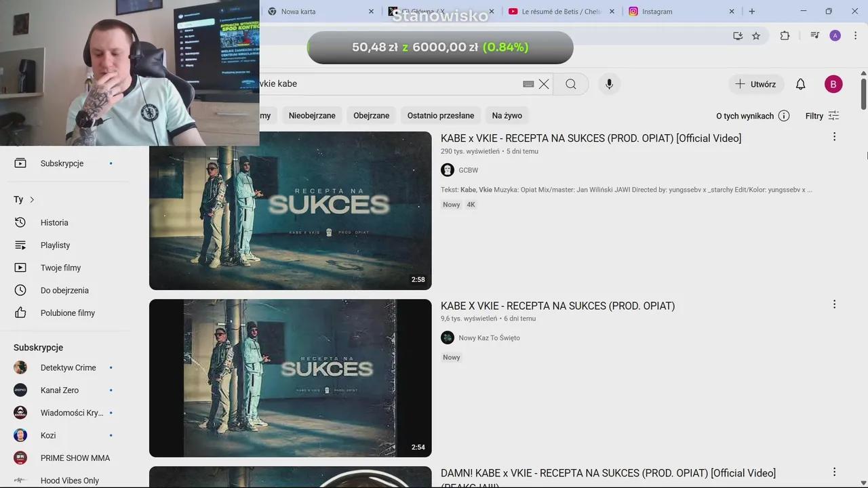Screen dimensions: 868x488
Task: Enable the Obejrzane filter chip
Action: click(371, 115)
